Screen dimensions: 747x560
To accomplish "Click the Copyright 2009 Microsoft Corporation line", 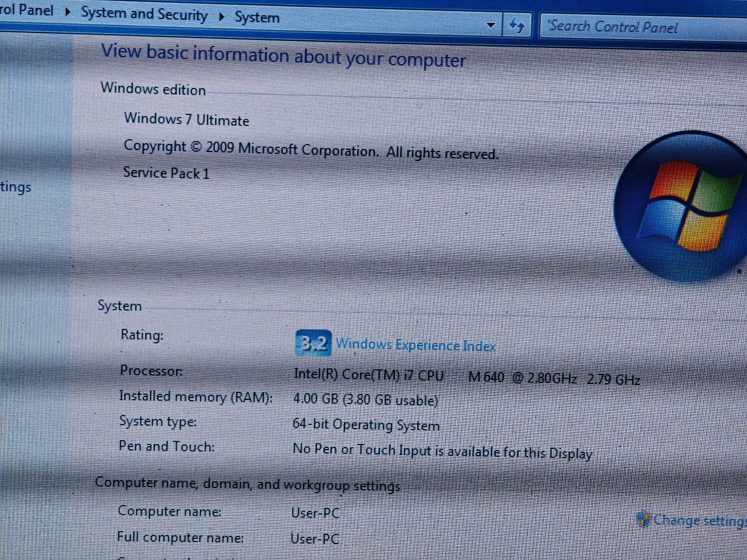I will tap(311, 150).
